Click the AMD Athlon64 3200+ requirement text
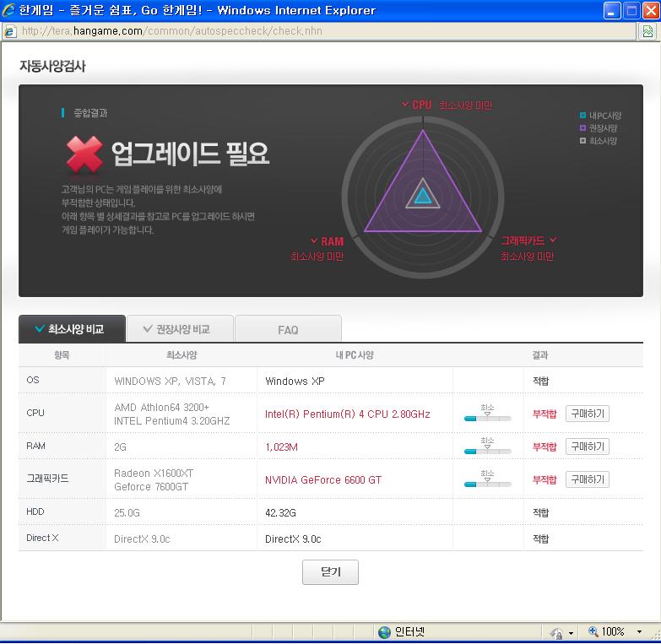 click(161, 408)
